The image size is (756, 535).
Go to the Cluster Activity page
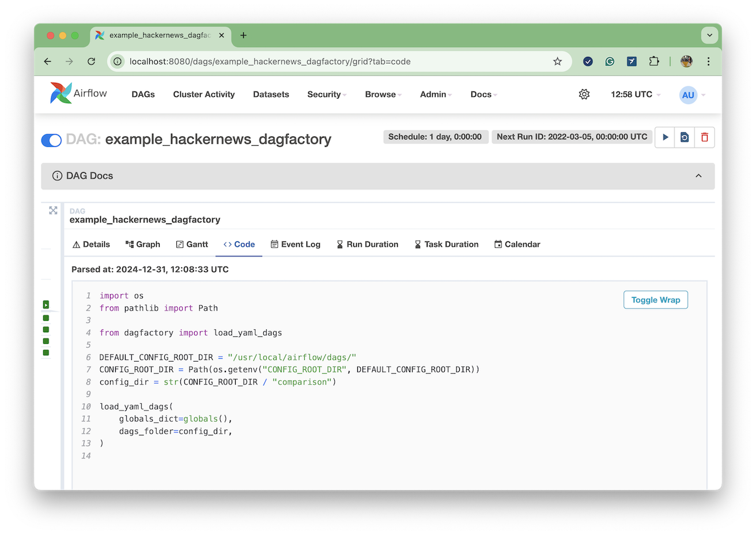point(204,94)
